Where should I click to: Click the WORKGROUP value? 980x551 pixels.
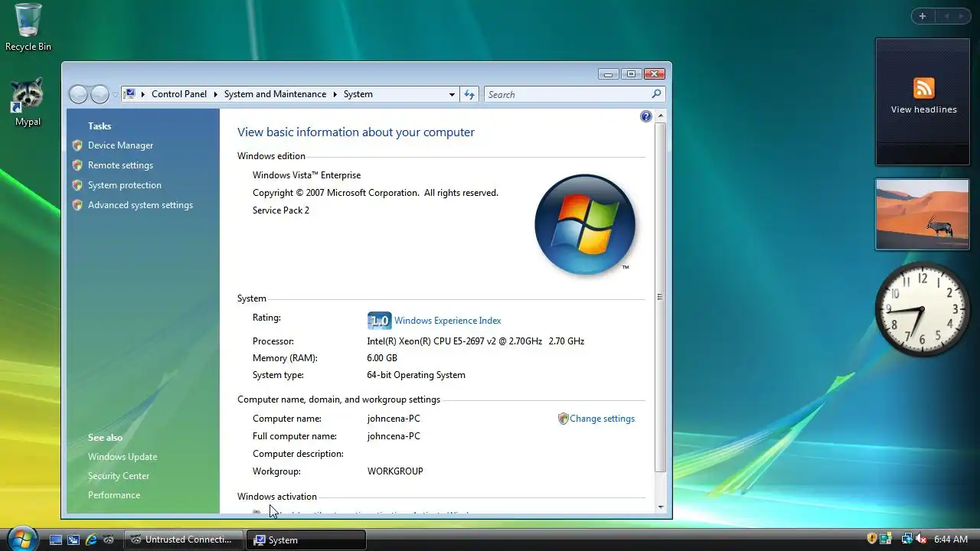[x=395, y=471]
